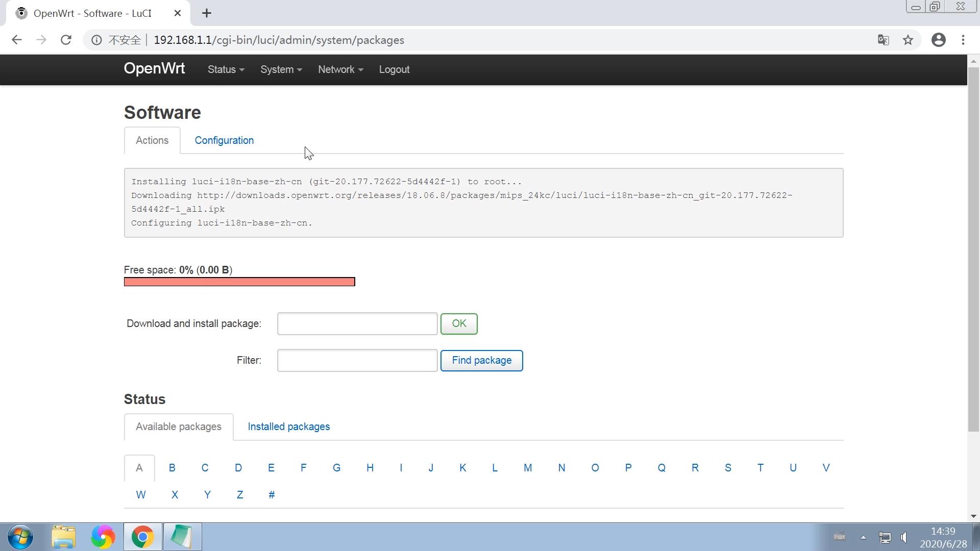
Task: Click site security info icon
Action: click(96, 40)
